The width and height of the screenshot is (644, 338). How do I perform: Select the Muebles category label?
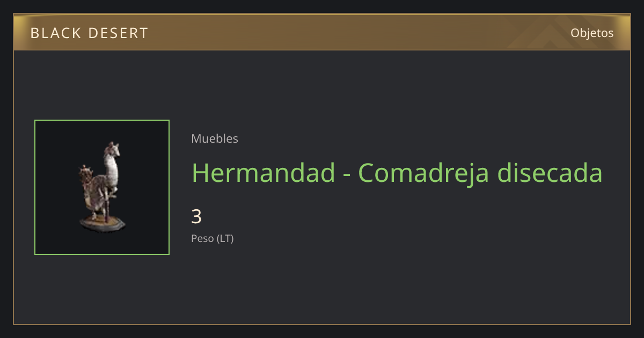(215, 138)
